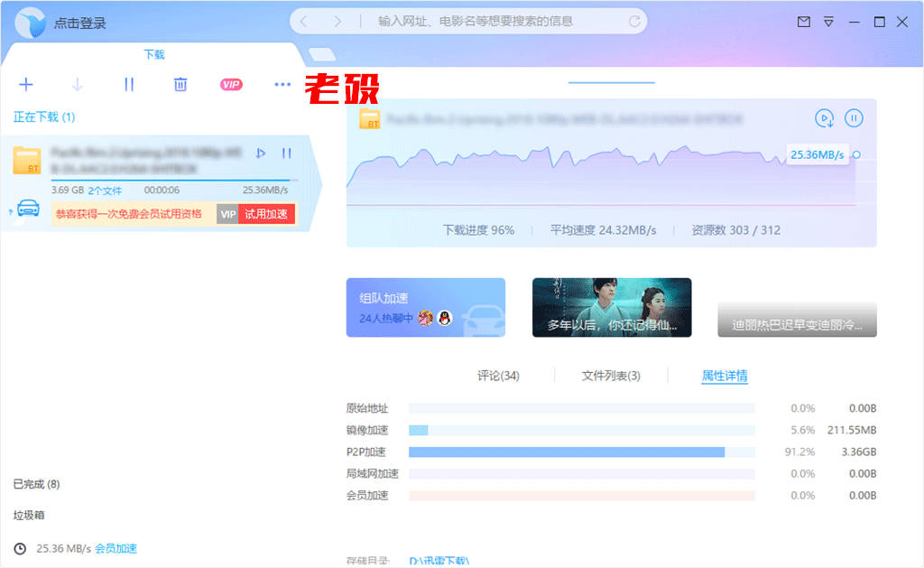
Task: Open the 多年以后 video thumbnail
Action: (x=612, y=307)
